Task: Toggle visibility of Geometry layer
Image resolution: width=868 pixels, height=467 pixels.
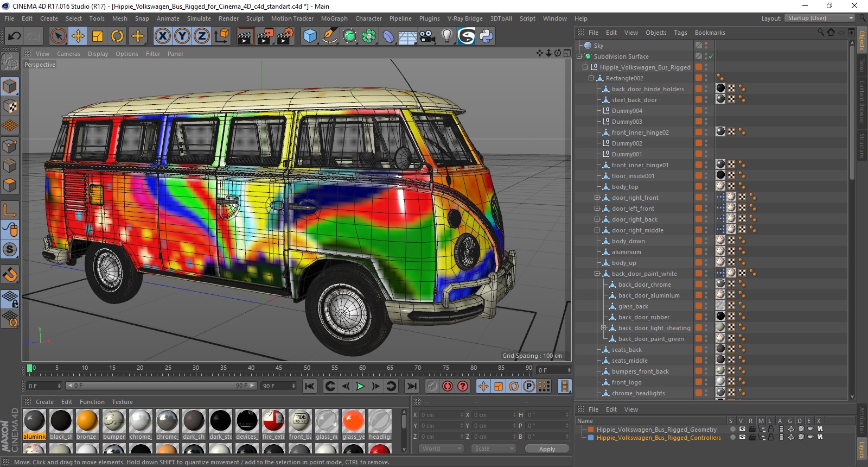Action: pyautogui.click(x=742, y=429)
